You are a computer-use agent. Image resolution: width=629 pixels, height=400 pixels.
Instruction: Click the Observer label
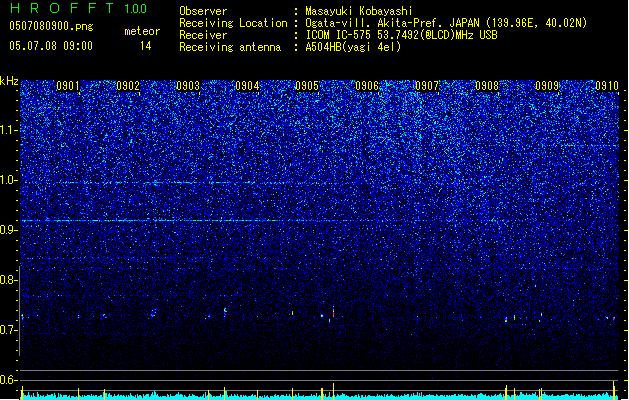[x=203, y=11]
